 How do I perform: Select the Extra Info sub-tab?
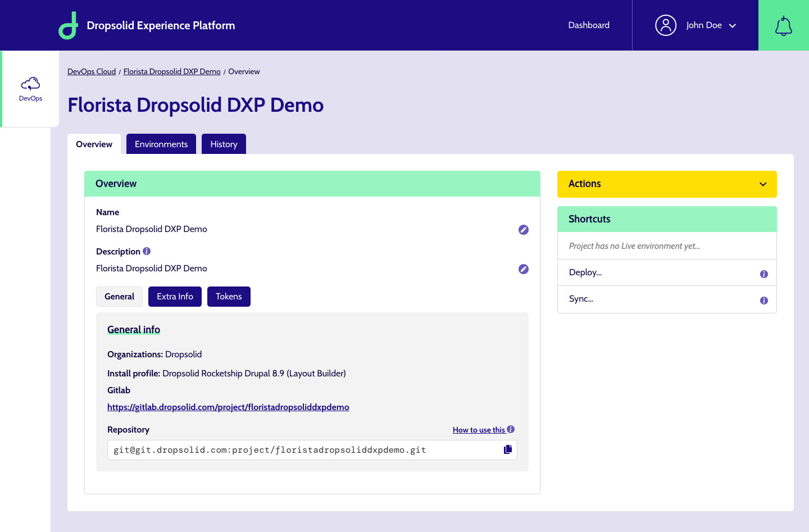coord(175,297)
